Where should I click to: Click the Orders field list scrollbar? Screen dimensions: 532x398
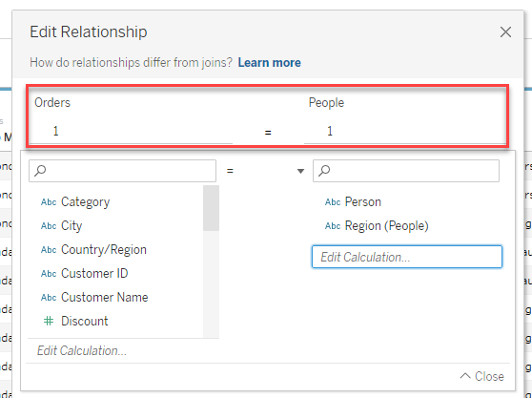(x=211, y=208)
